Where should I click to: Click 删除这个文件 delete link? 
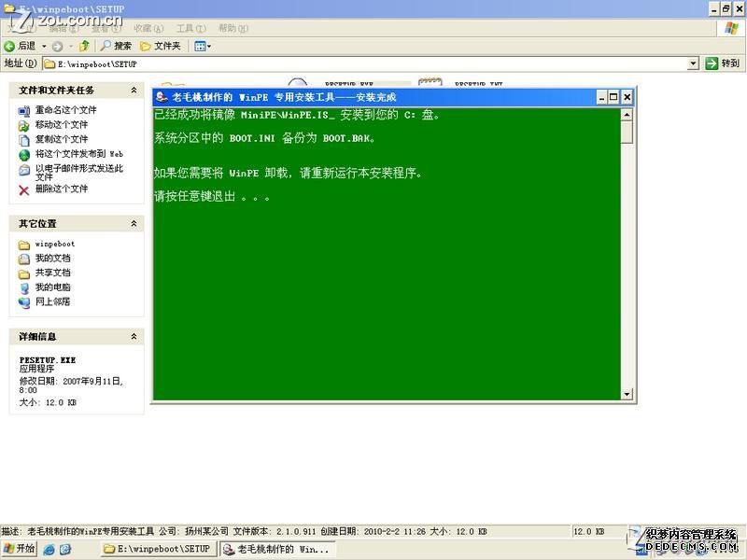coord(62,189)
